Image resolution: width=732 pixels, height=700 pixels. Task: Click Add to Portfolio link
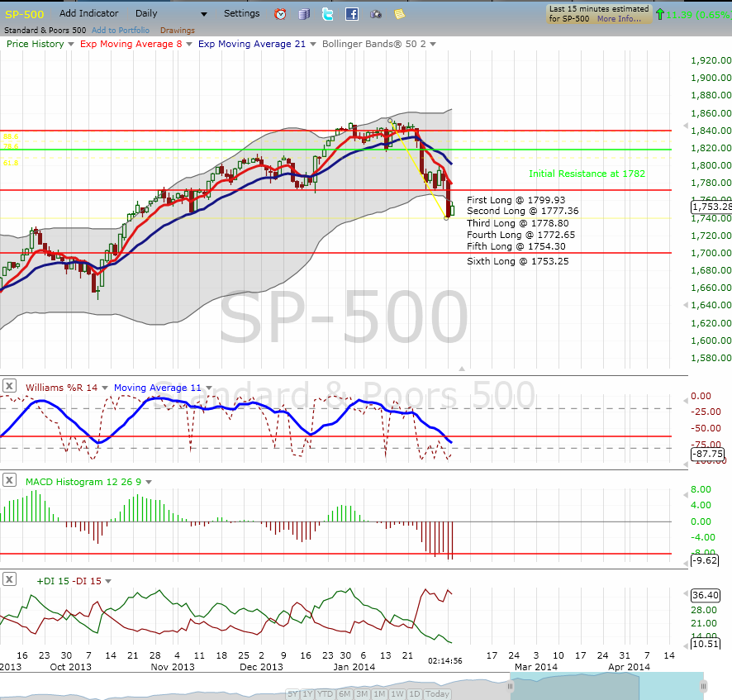pyautogui.click(x=121, y=31)
